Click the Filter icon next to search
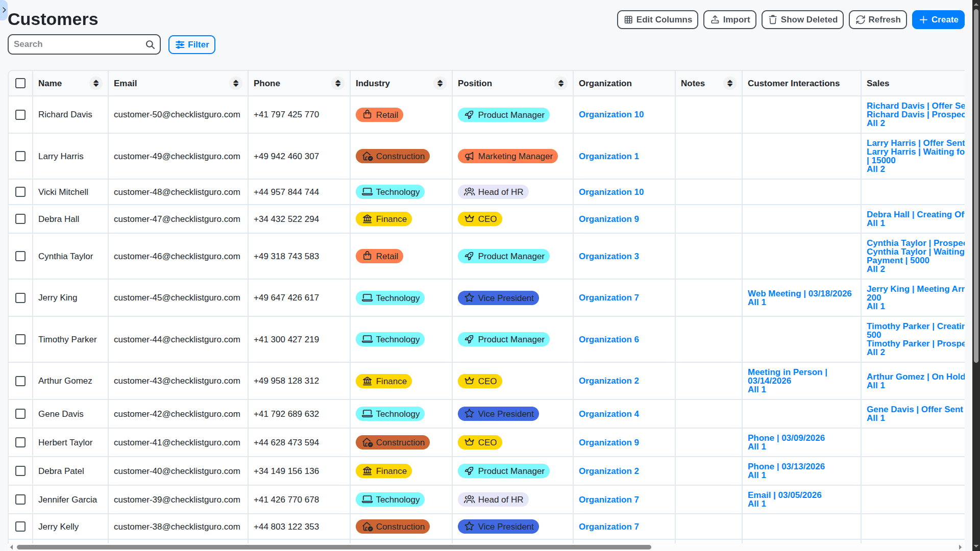Screen dimensions: 980x551 point(180,45)
